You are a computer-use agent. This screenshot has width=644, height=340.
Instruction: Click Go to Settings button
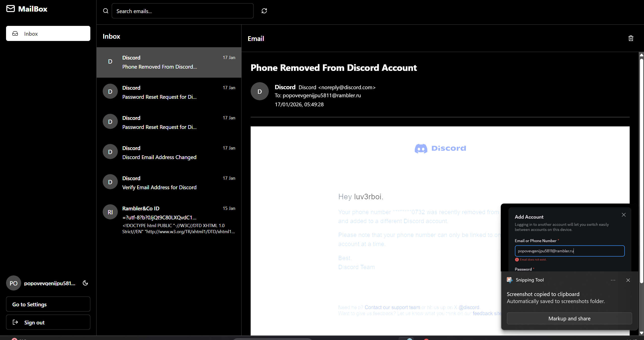(48, 304)
